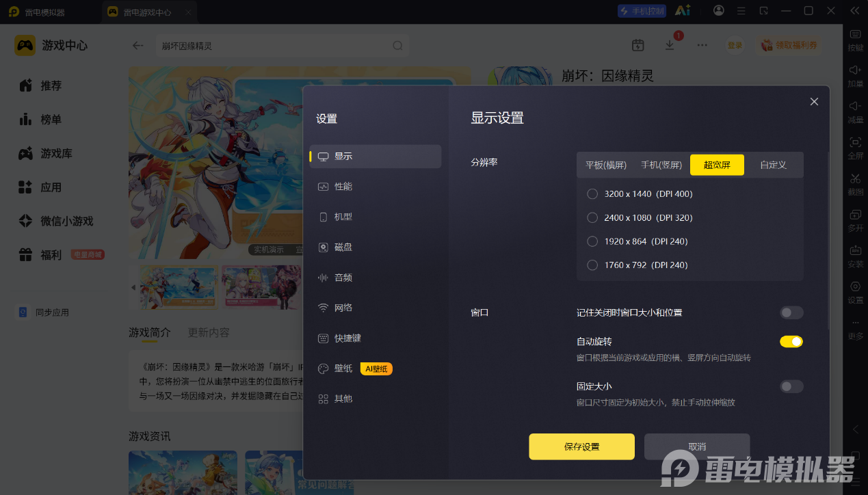Open 按键 key mapping tool
The width and height of the screenshot is (868, 495).
(856, 40)
